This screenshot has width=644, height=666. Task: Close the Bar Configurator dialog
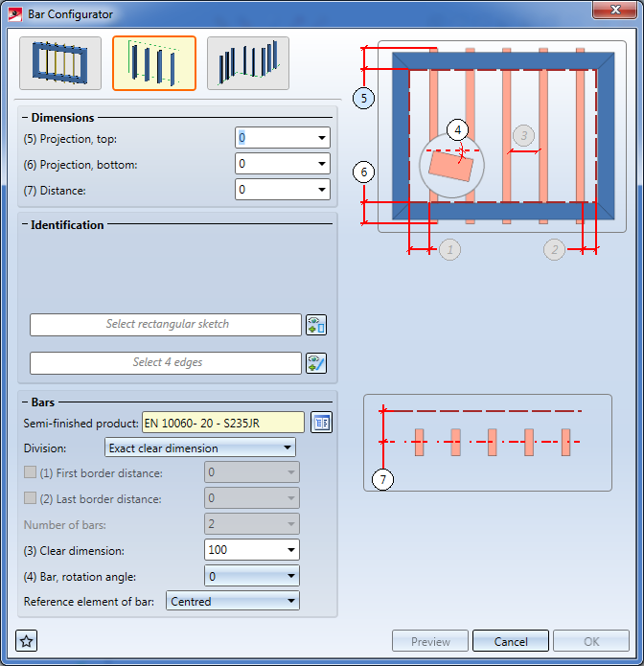pyautogui.click(x=614, y=10)
